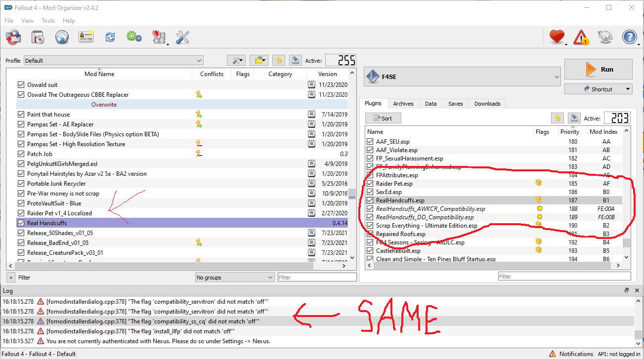Open the Tools menu

48,21
